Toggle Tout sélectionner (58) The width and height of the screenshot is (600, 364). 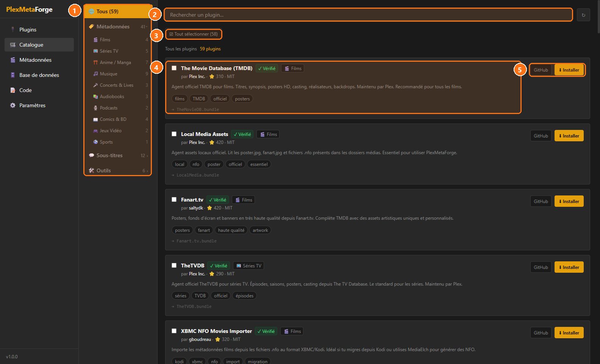pos(194,34)
